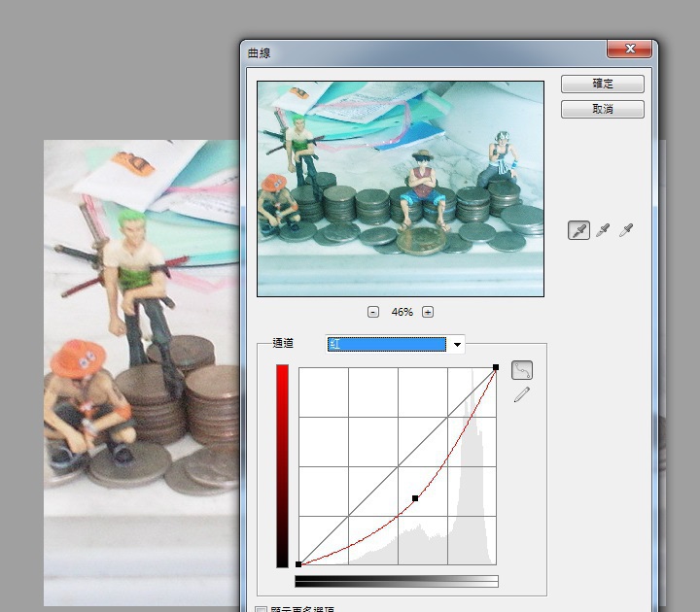Click the horizontal black-to-white gradient bar

397,581
